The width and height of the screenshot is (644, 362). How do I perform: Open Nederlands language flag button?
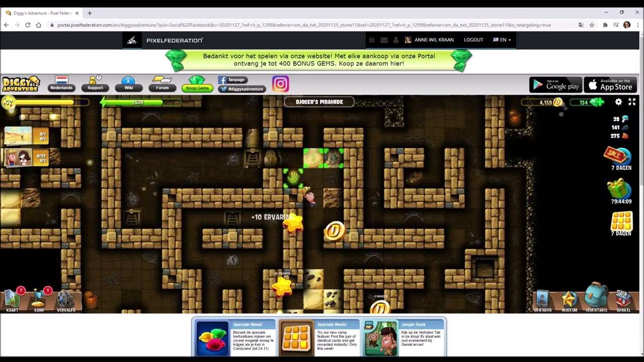(x=61, y=84)
